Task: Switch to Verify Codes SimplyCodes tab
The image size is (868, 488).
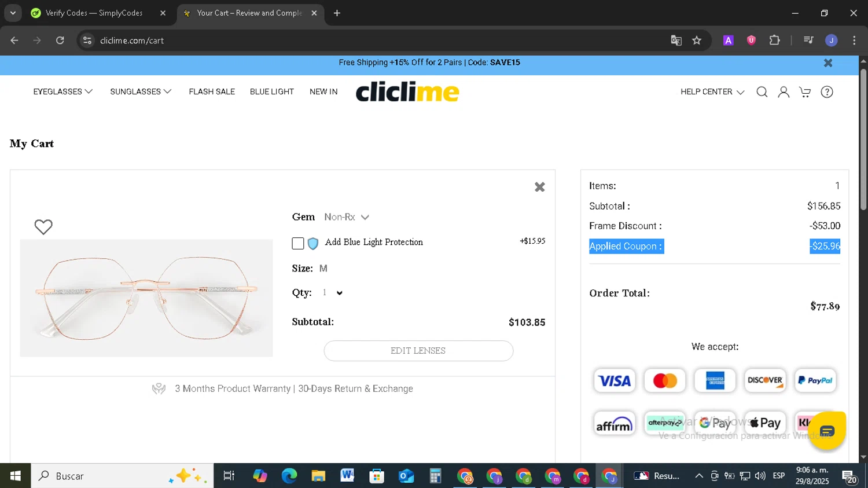Action: (98, 13)
